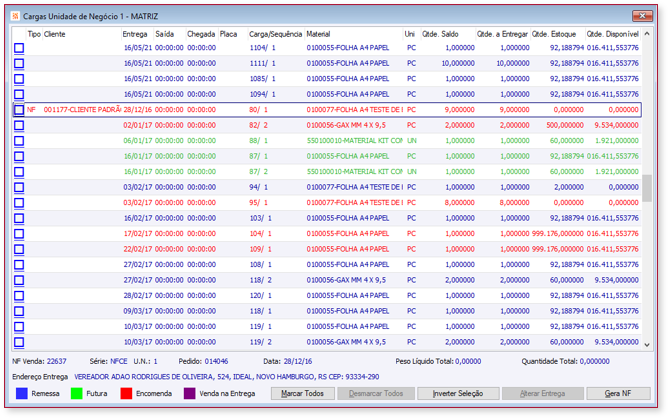The width and height of the screenshot is (669, 419).
Task: Tick the checkbox for carga 94/ 1
Action: click(19, 187)
